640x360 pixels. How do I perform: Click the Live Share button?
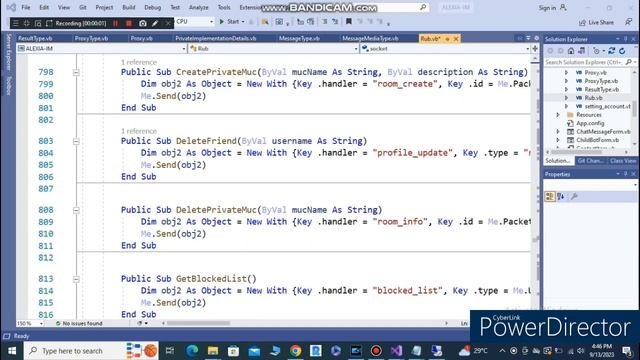(x=596, y=22)
